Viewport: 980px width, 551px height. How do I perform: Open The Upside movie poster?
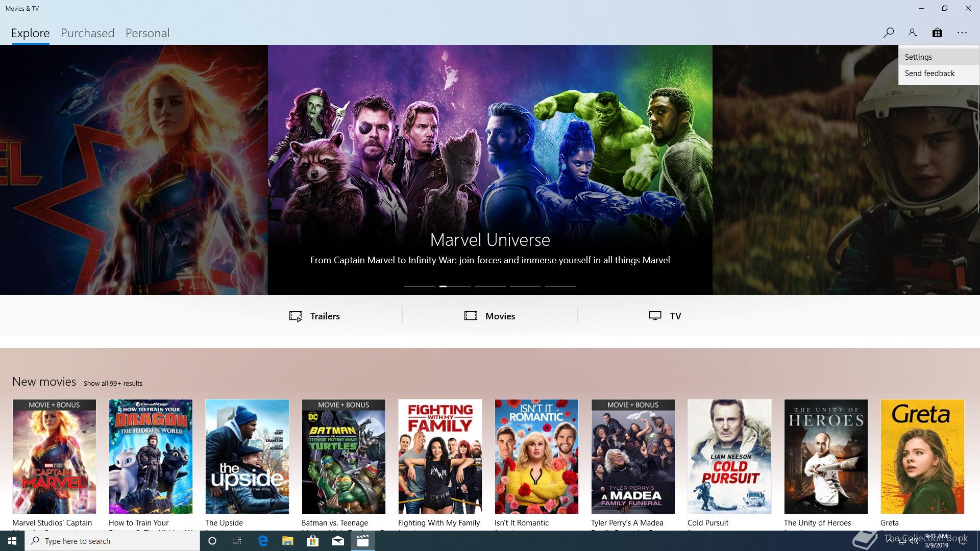coord(247,457)
